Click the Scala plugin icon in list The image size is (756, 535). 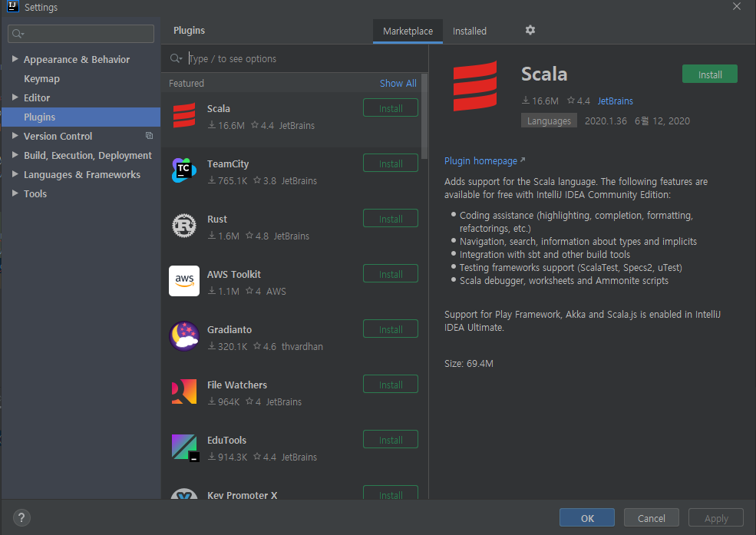pyautogui.click(x=184, y=115)
